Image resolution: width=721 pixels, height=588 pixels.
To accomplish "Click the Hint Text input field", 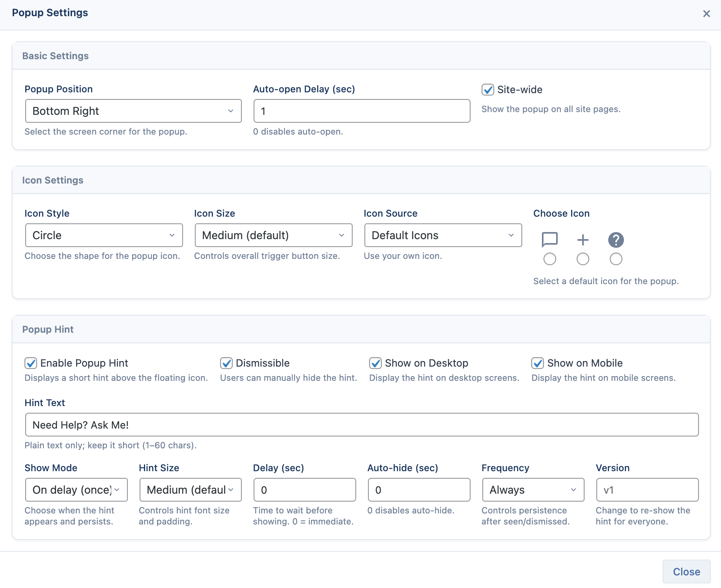I will (x=362, y=425).
